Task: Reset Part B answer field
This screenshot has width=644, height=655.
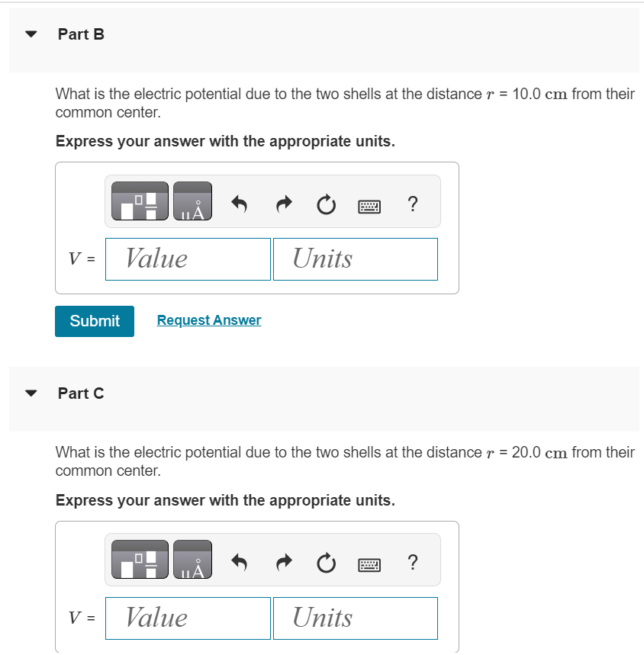Action: 326,204
